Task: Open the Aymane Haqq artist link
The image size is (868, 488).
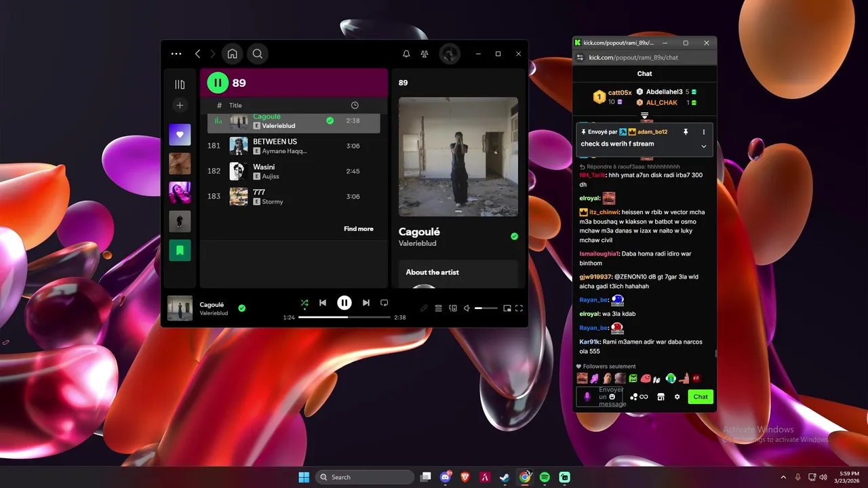Action: (x=284, y=151)
